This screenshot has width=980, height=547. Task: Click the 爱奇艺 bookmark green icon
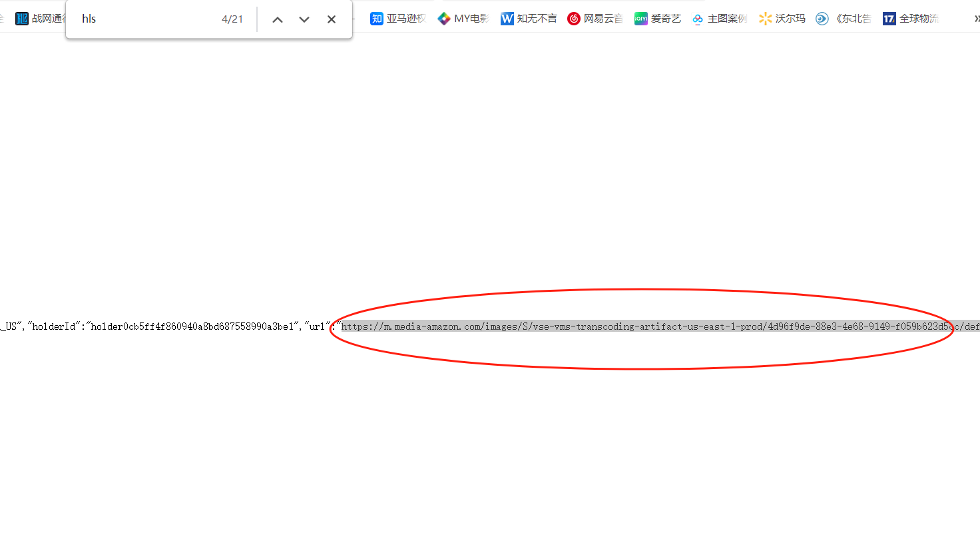[x=641, y=19]
